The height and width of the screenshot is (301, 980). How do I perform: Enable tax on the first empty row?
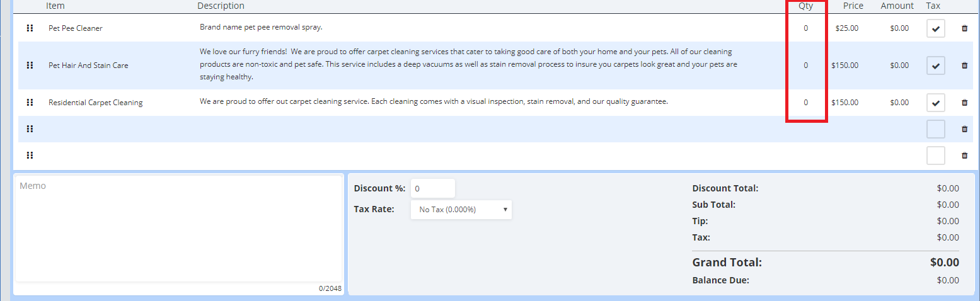click(x=935, y=129)
